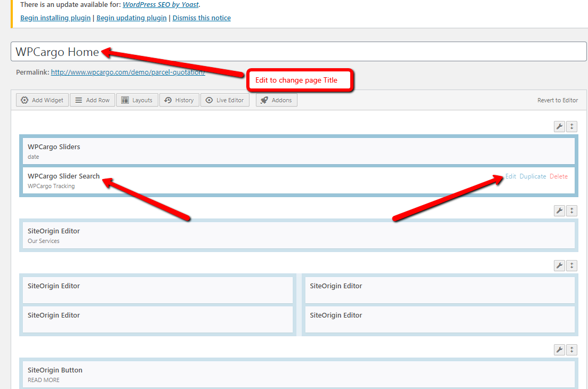Click the move handle for the Our Services row
This screenshot has width=588, height=389.
pyautogui.click(x=571, y=210)
